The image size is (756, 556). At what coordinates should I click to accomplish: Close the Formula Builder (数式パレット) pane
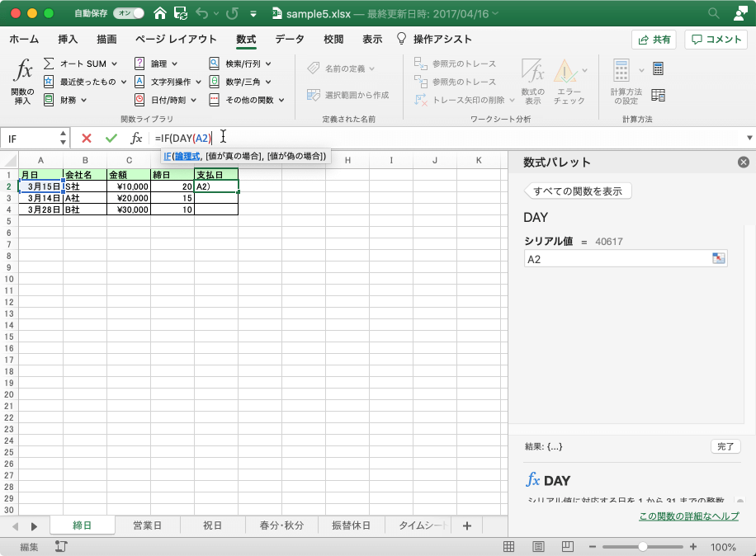coord(744,163)
